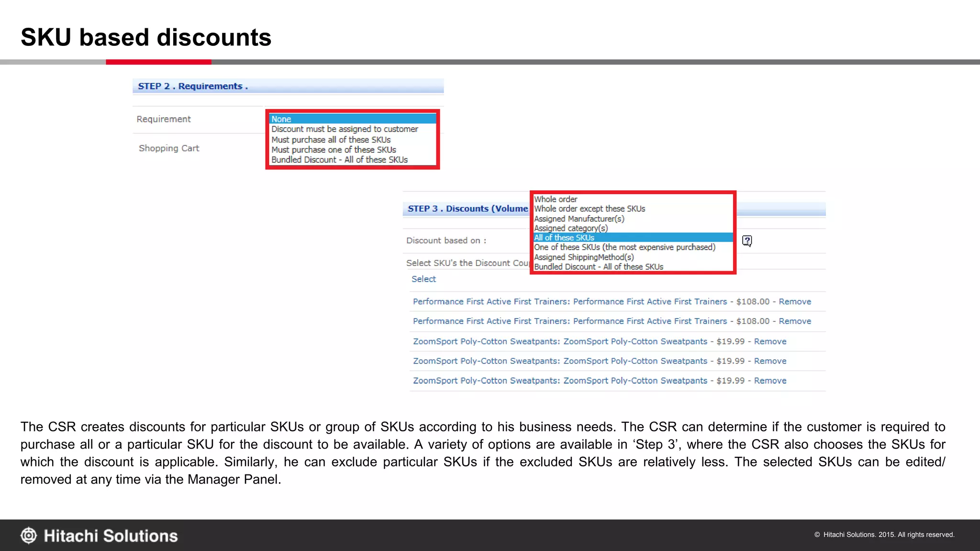The width and height of the screenshot is (980, 551).
Task: Click 'SKU based discounts' slide title
Action: click(x=146, y=37)
